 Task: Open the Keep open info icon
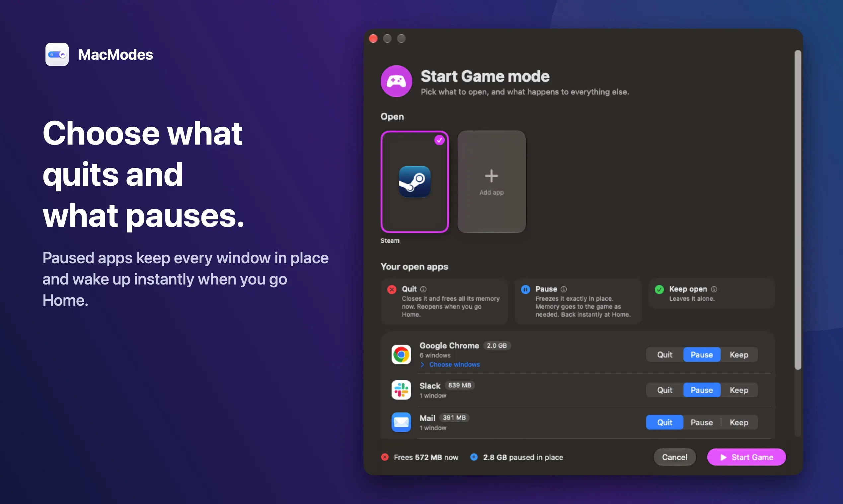click(714, 289)
